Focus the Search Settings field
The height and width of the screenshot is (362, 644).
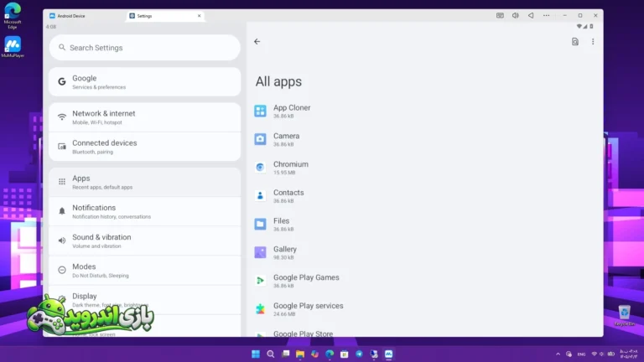pyautogui.click(x=144, y=48)
